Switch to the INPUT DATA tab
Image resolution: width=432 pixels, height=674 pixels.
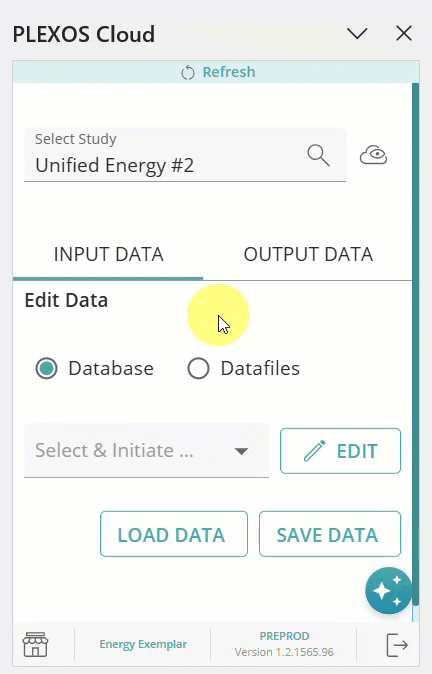click(x=108, y=254)
